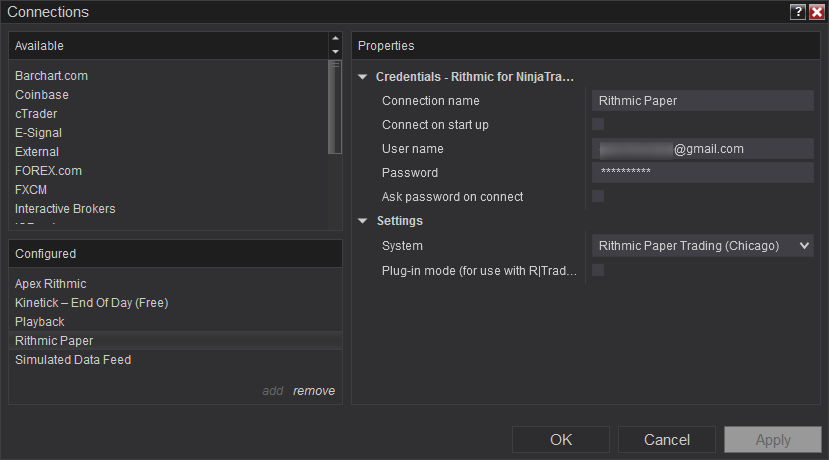Click the Available panel down arrow
This screenshot has height=460, width=829.
(x=335, y=52)
